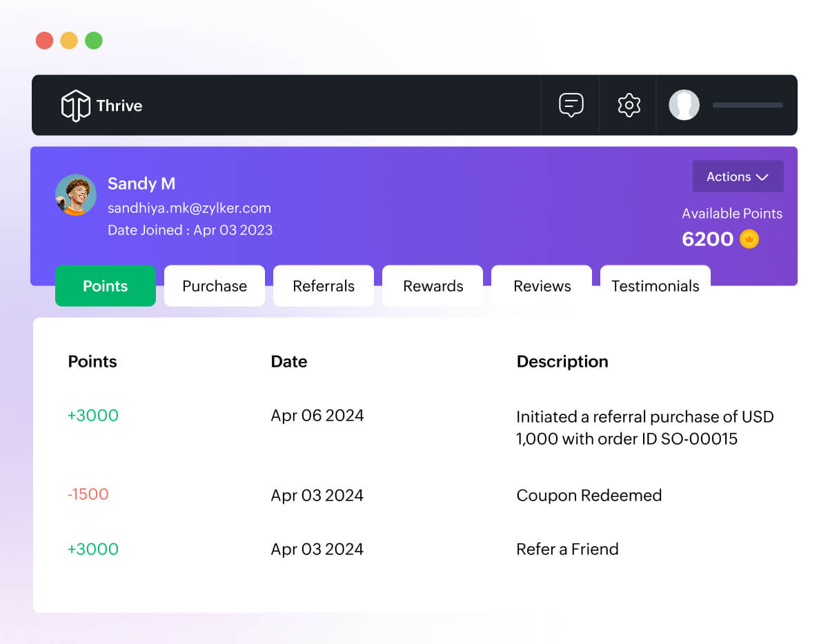
Task: Switch to the Purchase tab
Action: coord(215,286)
